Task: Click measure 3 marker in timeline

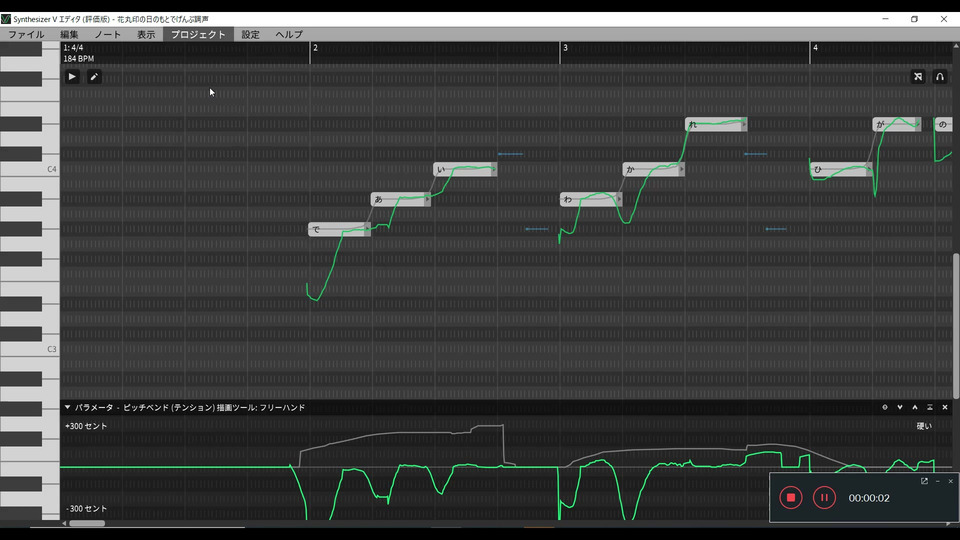Action: (x=565, y=48)
